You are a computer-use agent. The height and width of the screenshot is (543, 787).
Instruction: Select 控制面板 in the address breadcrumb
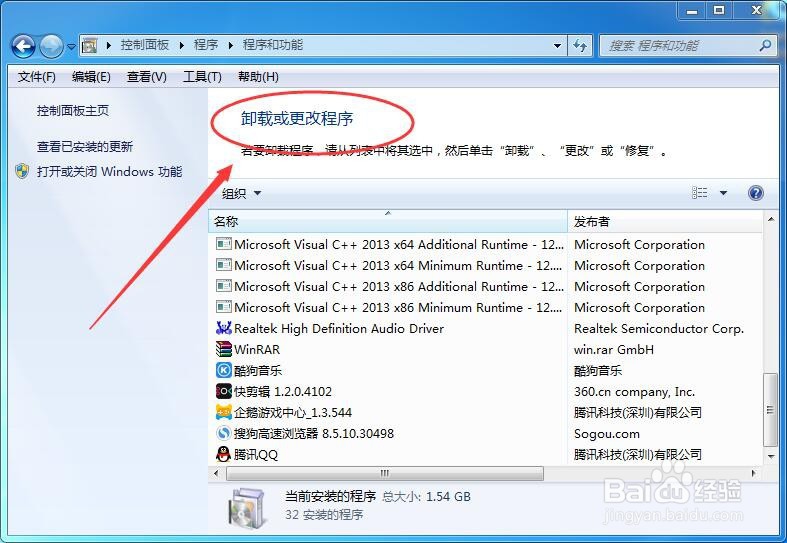pyautogui.click(x=145, y=45)
